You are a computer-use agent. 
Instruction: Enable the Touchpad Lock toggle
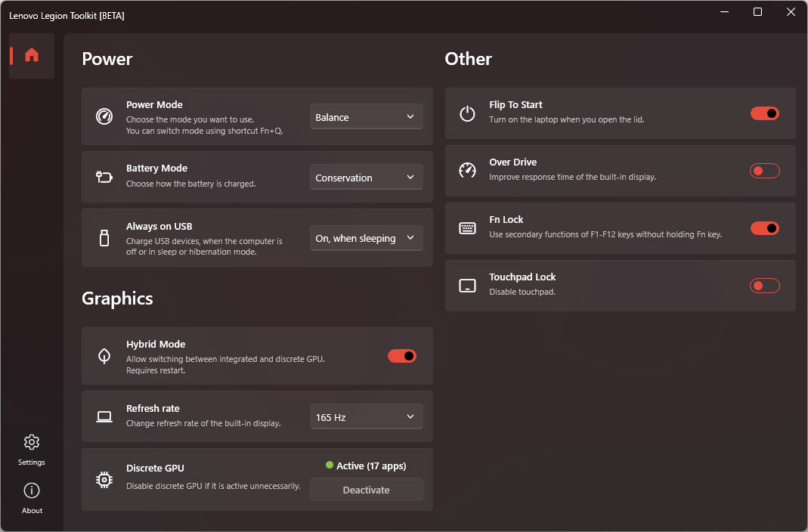pos(765,286)
